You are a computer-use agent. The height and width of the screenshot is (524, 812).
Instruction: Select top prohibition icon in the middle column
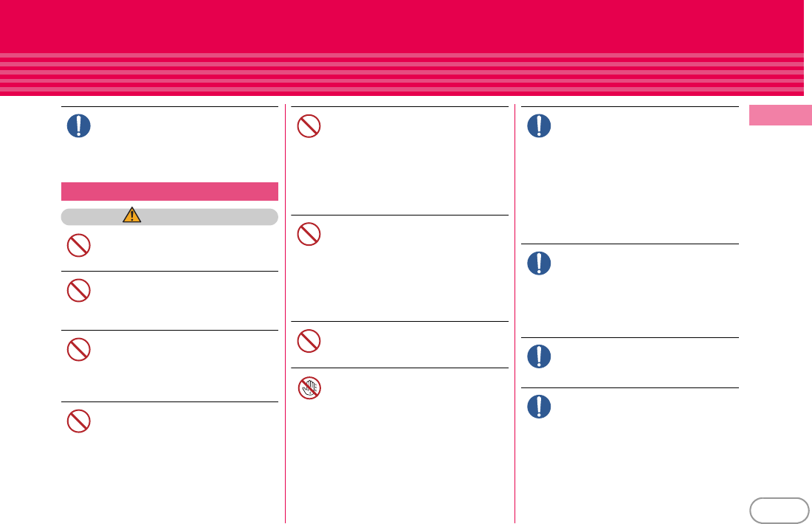tap(309, 125)
